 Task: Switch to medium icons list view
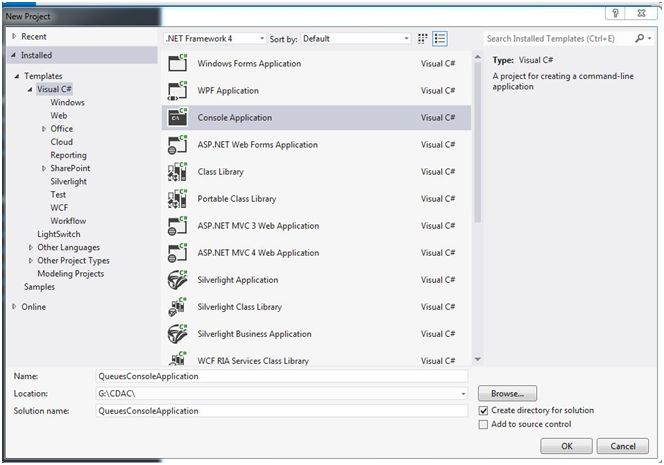440,39
